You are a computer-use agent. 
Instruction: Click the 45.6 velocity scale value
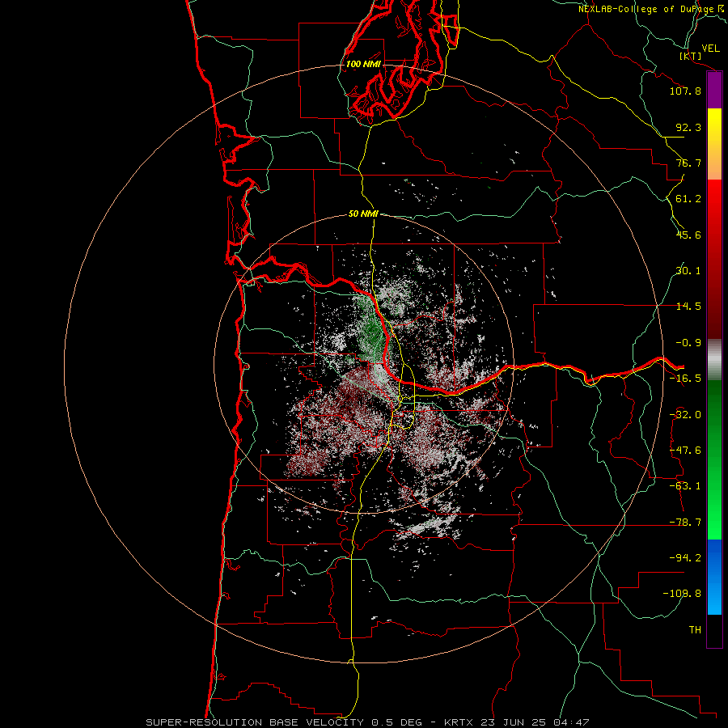coord(688,235)
